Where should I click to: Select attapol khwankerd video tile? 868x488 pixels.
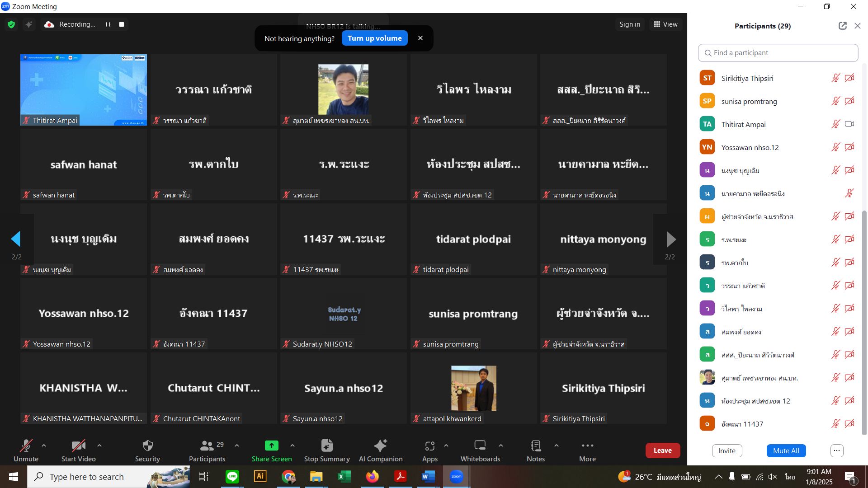474,388
